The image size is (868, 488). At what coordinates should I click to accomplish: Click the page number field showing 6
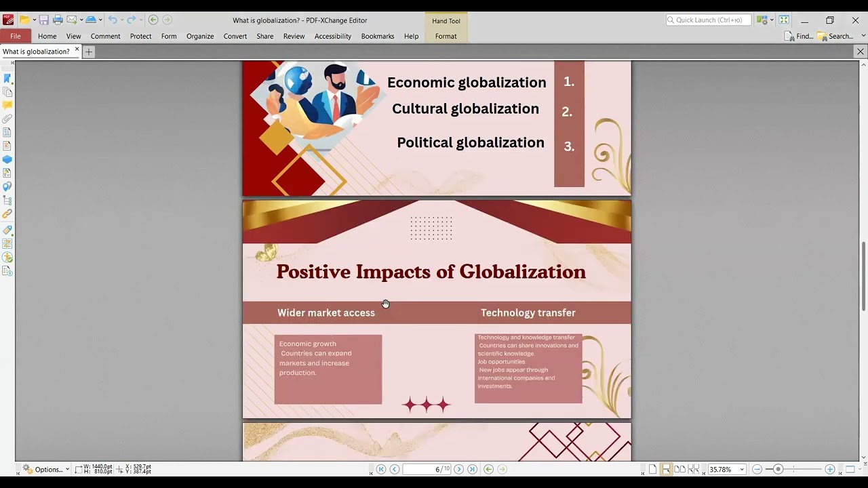427,469
